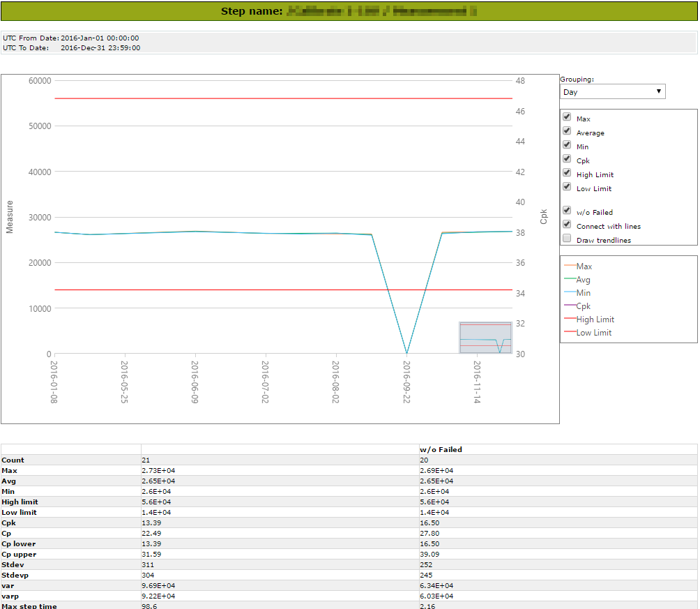
Task: Toggle the High Limit checkbox
Action: tap(567, 173)
